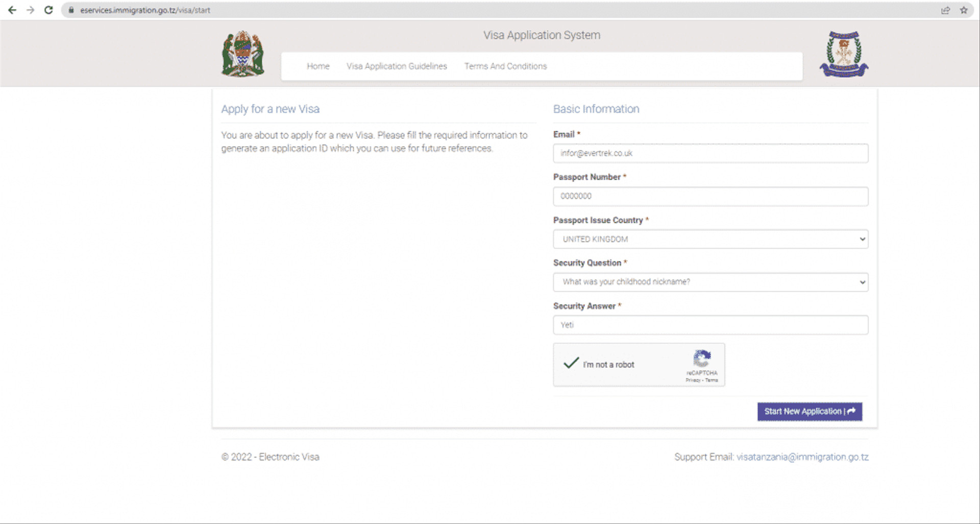Image resolution: width=980 pixels, height=524 pixels.
Task: Click the reCAPTCHA logo
Action: [x=702, y=358]
